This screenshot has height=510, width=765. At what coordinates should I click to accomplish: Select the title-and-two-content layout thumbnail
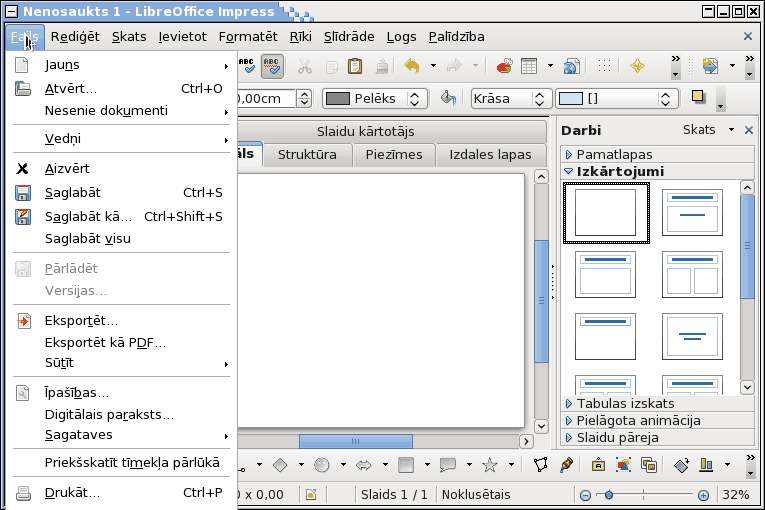692,274
